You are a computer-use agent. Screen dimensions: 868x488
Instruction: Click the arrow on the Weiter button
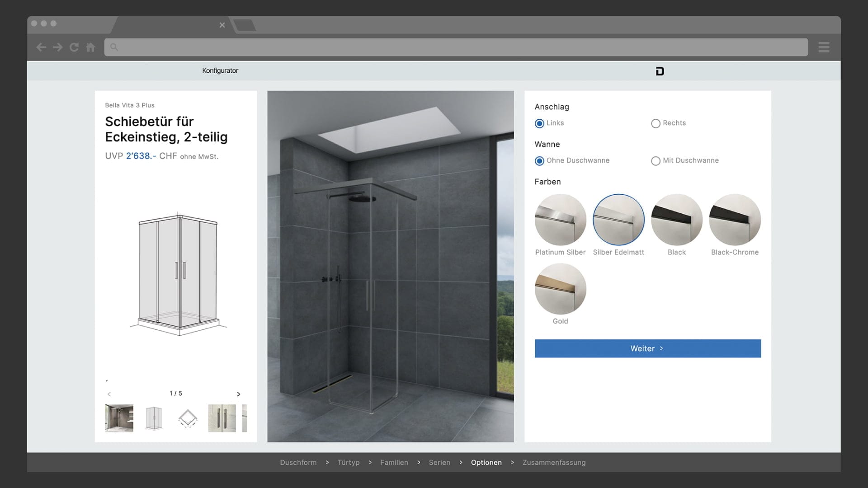661,348
